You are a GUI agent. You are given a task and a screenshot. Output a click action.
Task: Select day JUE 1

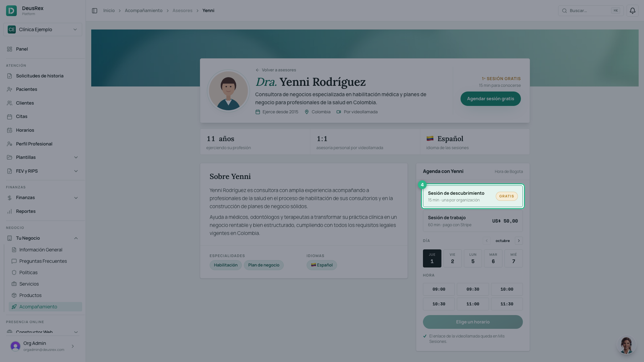tap(432, 258)
